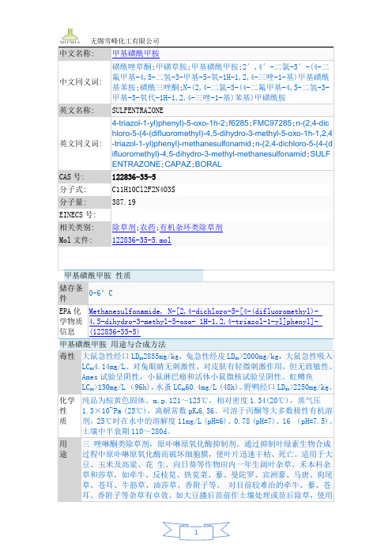Click the company name 无锡雪峰化工有限公司

pos(125,40)
